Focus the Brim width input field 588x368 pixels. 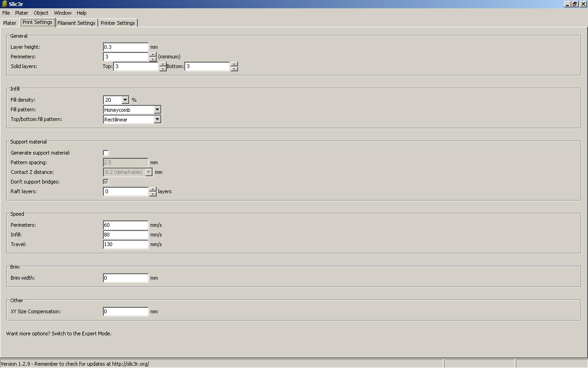pyautogui.click(x=126, y=278)
